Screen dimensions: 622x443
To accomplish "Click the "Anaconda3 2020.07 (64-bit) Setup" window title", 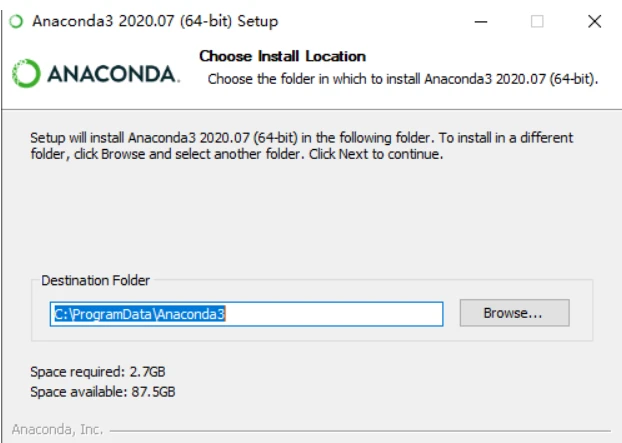I will tap(155, 21).
